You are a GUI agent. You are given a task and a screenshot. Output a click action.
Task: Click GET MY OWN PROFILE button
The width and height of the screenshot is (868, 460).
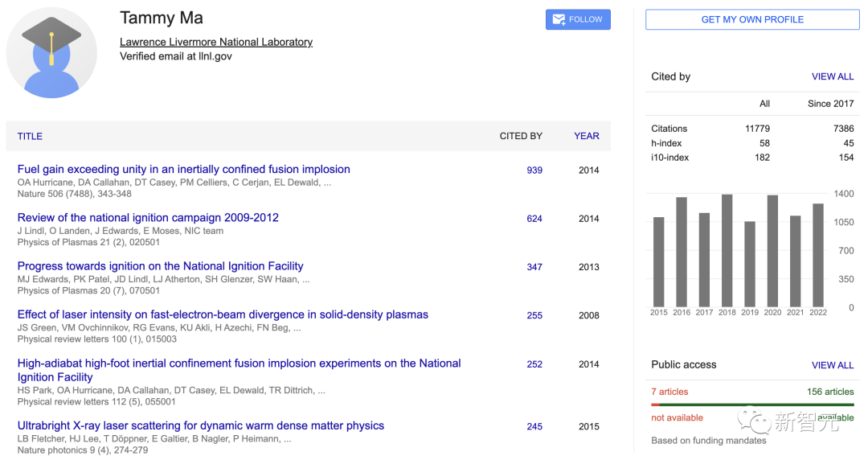[x=752, y=19]
